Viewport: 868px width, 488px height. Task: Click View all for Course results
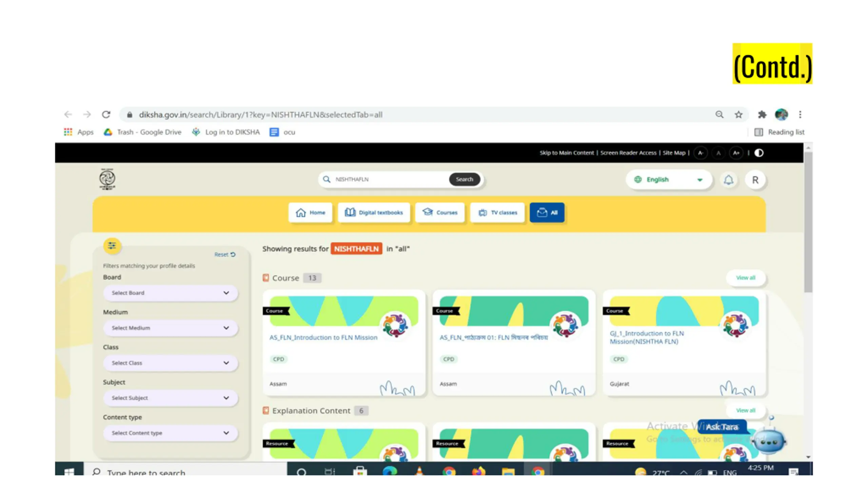click(x=746, y=278)
